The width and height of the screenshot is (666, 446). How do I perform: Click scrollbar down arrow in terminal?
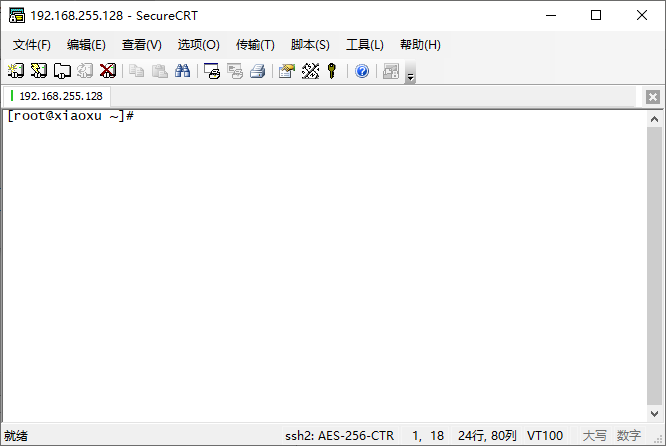[654, 413]
